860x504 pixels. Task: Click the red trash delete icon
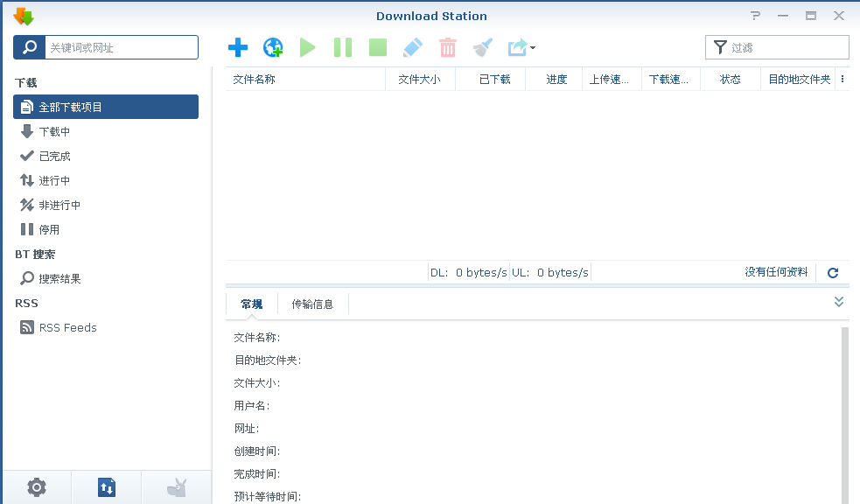click(x=448, y=48)
